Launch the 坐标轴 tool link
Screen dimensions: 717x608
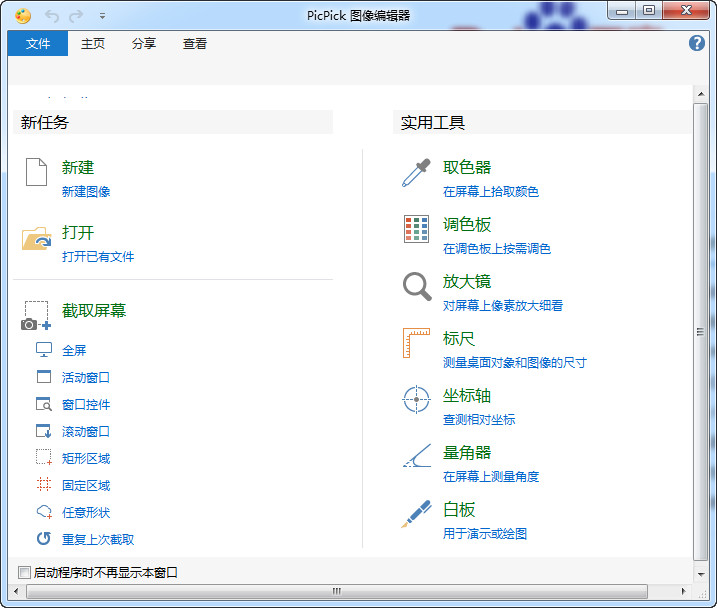point(467,395)
